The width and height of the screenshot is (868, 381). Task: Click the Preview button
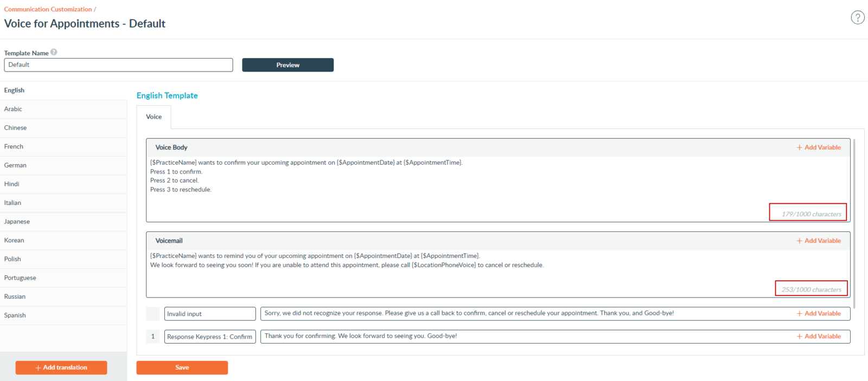click(x=288, y=65)
